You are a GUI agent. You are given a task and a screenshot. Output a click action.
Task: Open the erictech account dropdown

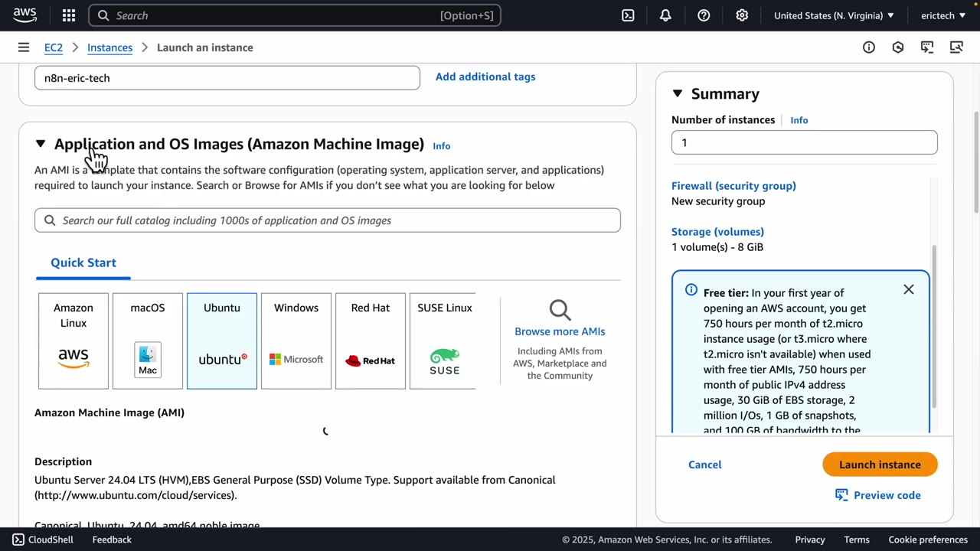click(x=943, y=15)
